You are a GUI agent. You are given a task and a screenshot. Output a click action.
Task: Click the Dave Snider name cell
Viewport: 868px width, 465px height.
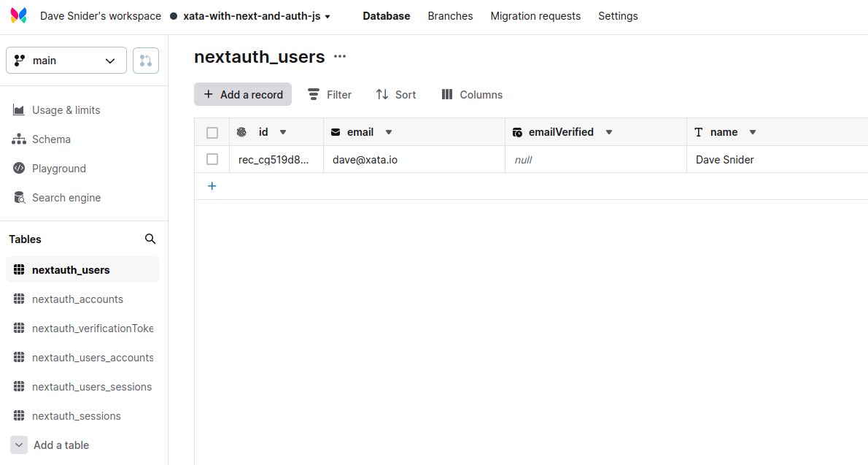coord(778,160)
